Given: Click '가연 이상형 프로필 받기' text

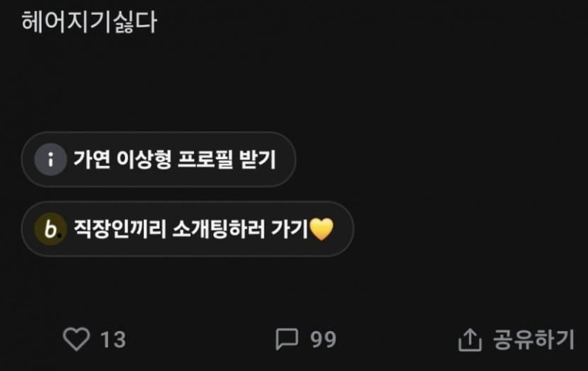Looking at the screenshot, I should 174,159.
